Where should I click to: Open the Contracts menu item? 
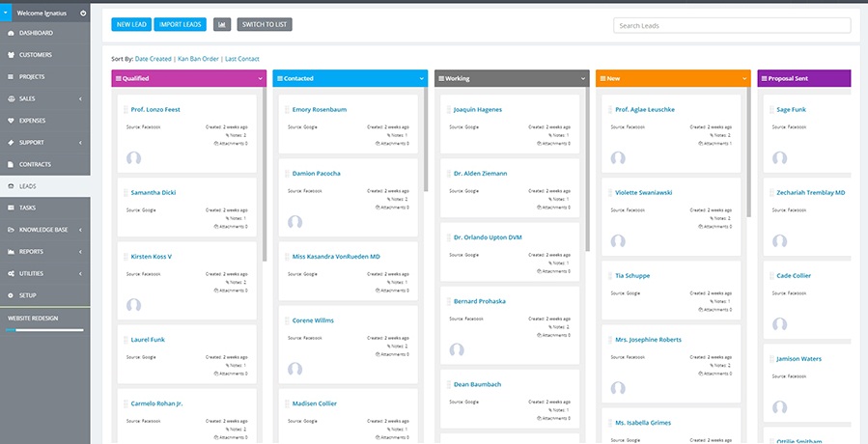coord(35,164)
